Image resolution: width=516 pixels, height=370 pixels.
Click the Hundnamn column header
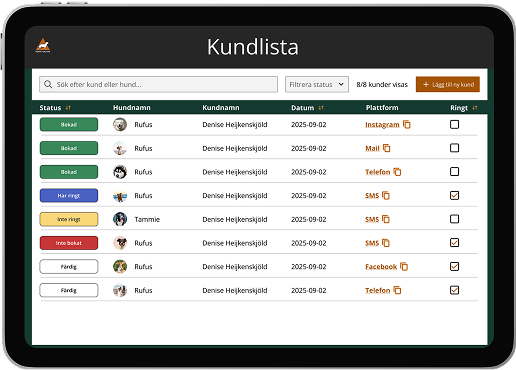coord(132,108)
